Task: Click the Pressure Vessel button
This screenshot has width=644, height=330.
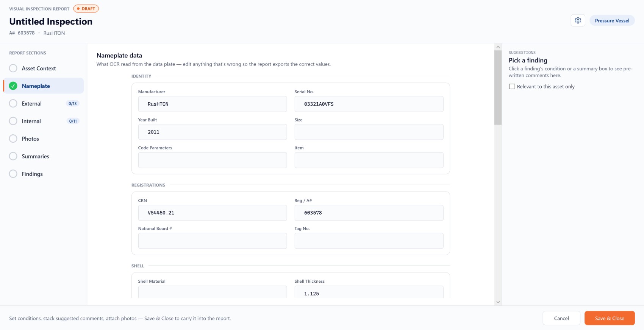Action: pos(612,20)
